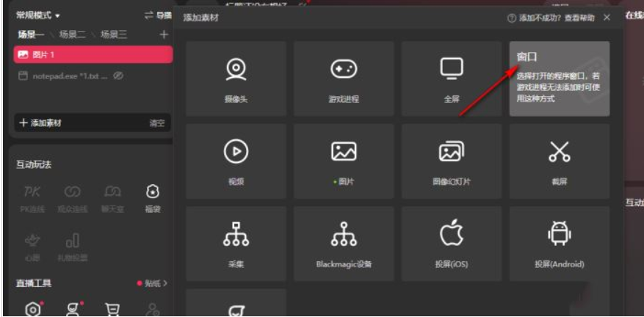Screen dimensions: 644x317
Task: Open the avatar live tool with red dot
Action: (73, 309)
